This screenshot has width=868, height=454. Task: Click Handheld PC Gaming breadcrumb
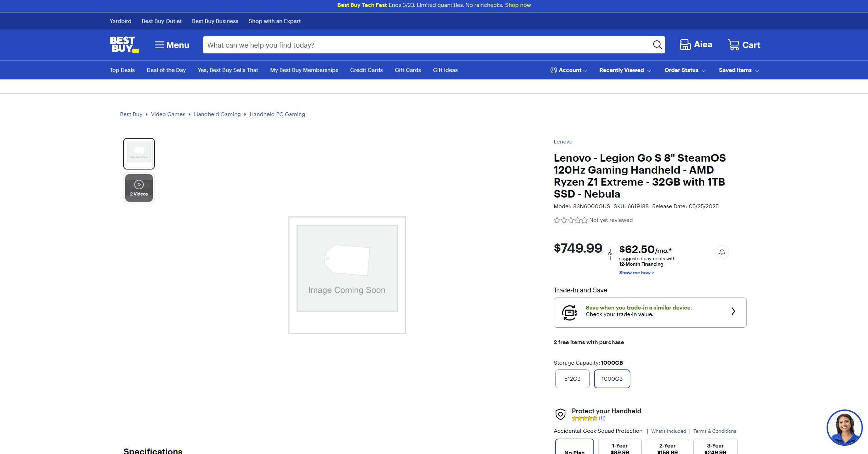(277, 114)
